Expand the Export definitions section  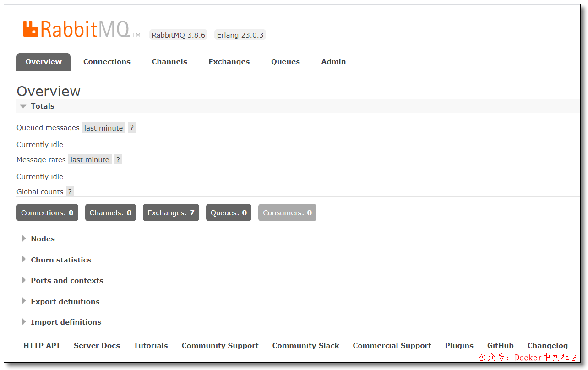[x=65, y=301]
